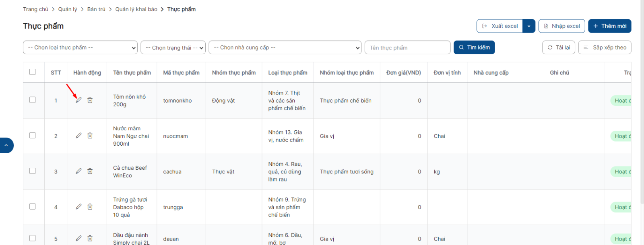Click the Hành động column header
Viewport: 644px width, 245px height.
(x=87, y=73)
